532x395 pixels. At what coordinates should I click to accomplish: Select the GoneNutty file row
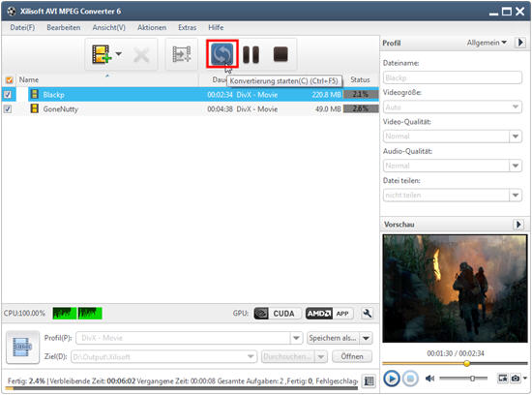(191, 109)
